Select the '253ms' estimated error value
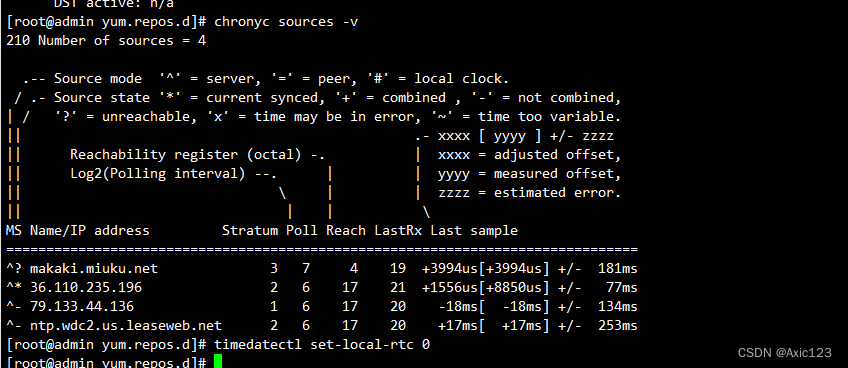This screenshot has width=848, height=368. point(618,326)
